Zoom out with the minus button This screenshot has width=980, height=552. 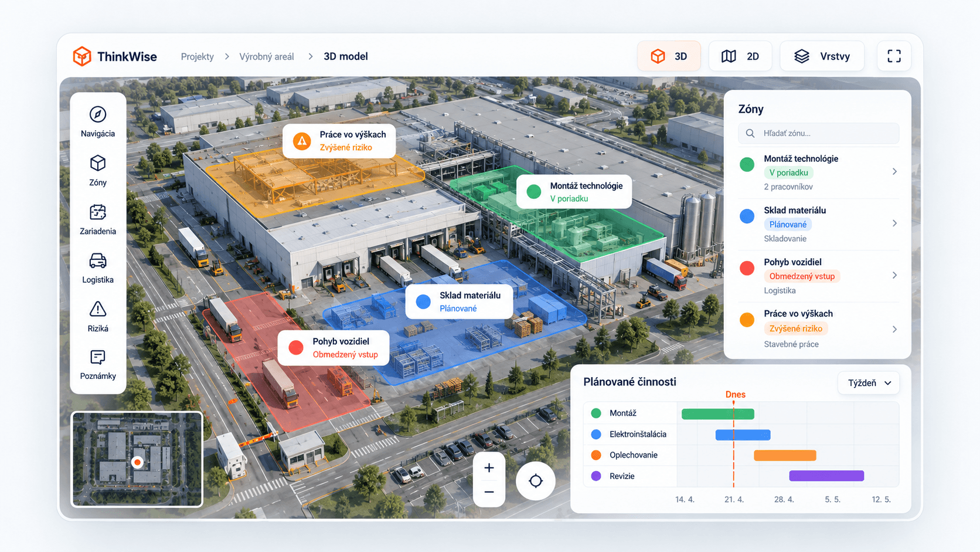pyautogui.click(x=489, y=492)
